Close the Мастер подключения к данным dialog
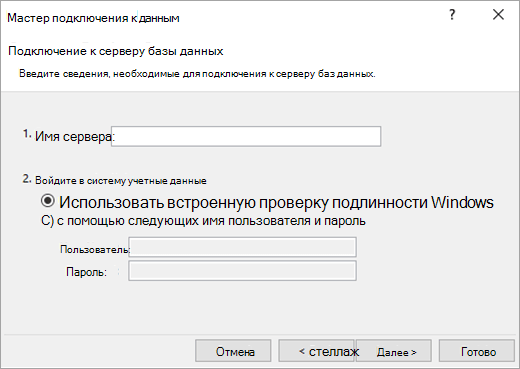520x369 pixels. [x=498, y=15]
